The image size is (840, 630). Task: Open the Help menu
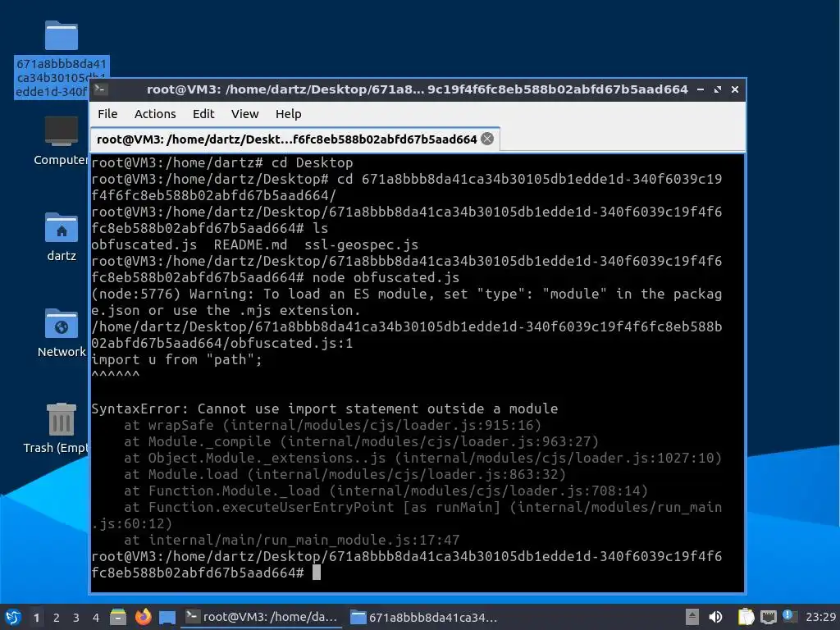pyautogui.click(x=288, y=114)
